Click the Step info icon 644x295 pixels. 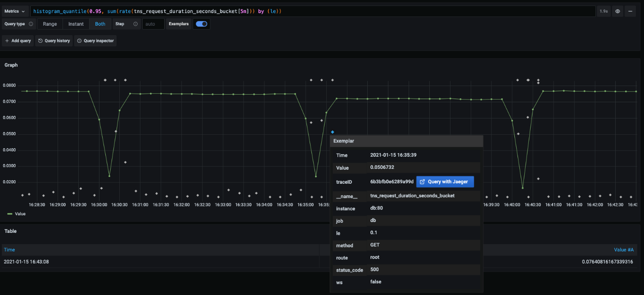[135, 23]
